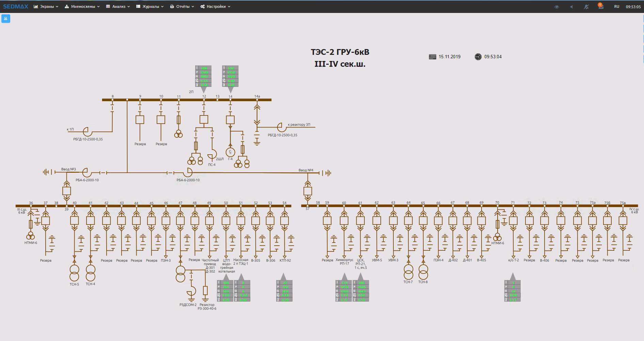The height and width of the screenshot is (341, 644).
Task: Click the Ввод №4 breaker on cell 57
Action: point(308,191)
